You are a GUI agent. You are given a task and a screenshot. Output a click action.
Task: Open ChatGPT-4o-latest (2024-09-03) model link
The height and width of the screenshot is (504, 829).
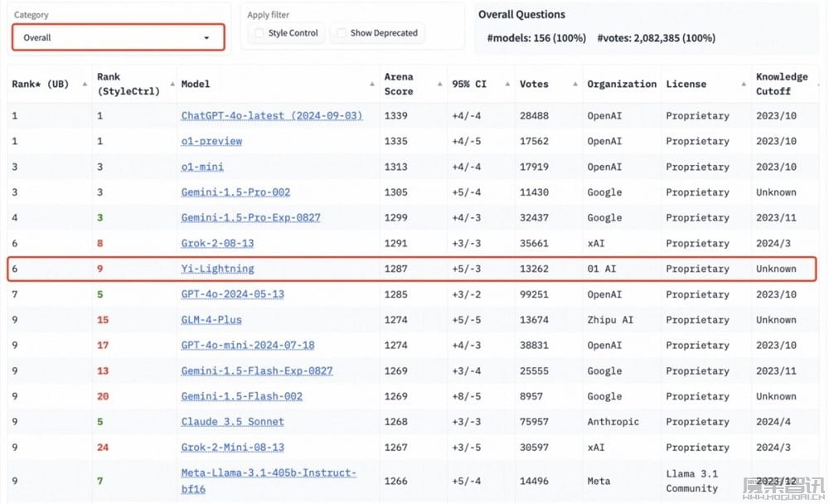pyautogui.click(x=272, y=115)
